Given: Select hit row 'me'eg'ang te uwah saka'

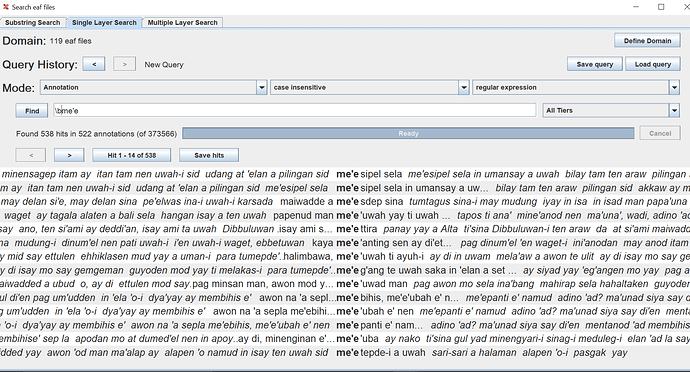Looking at the screenshot, I should point(345,270).
